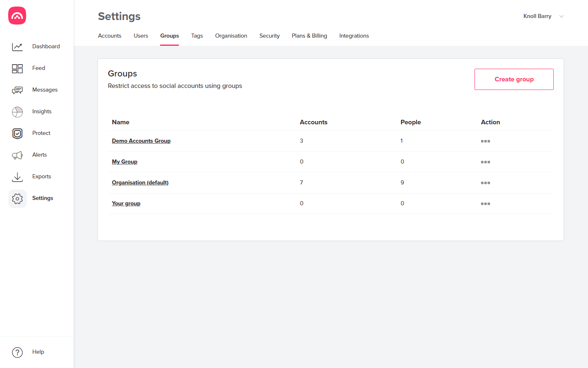Click people count 9 for Organisation (default)
Screen dimensions: 588x368
(402, 182)
